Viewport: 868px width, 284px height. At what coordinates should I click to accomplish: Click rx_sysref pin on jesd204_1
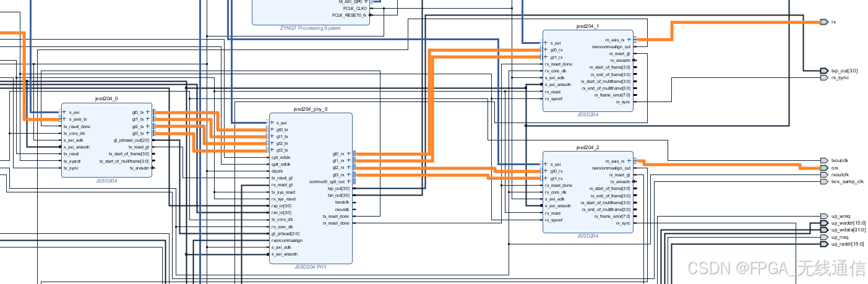pos(553,98)
